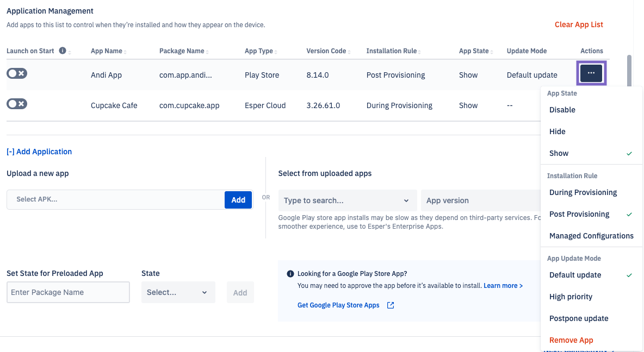Sort the table by Version Code

349,52
